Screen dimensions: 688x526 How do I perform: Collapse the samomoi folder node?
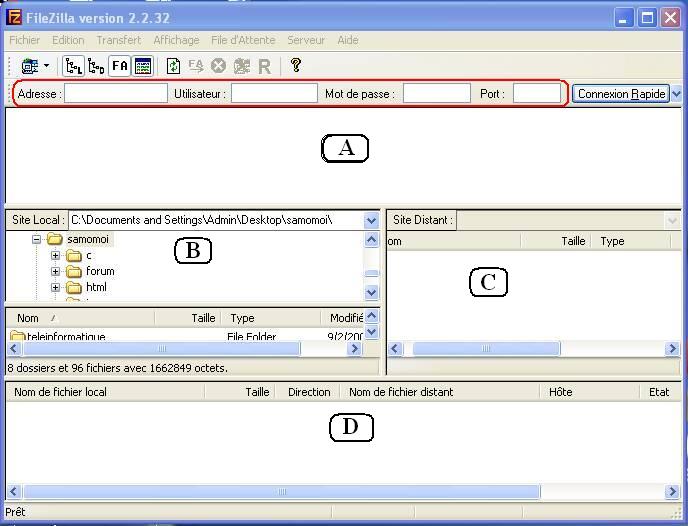pyautogui.click(x=36, y=240)
